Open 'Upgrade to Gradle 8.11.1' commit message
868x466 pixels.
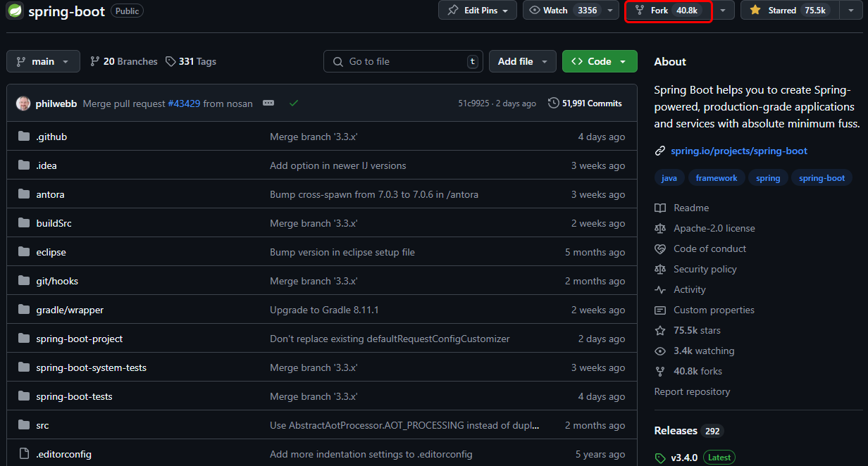pos(324,310)
